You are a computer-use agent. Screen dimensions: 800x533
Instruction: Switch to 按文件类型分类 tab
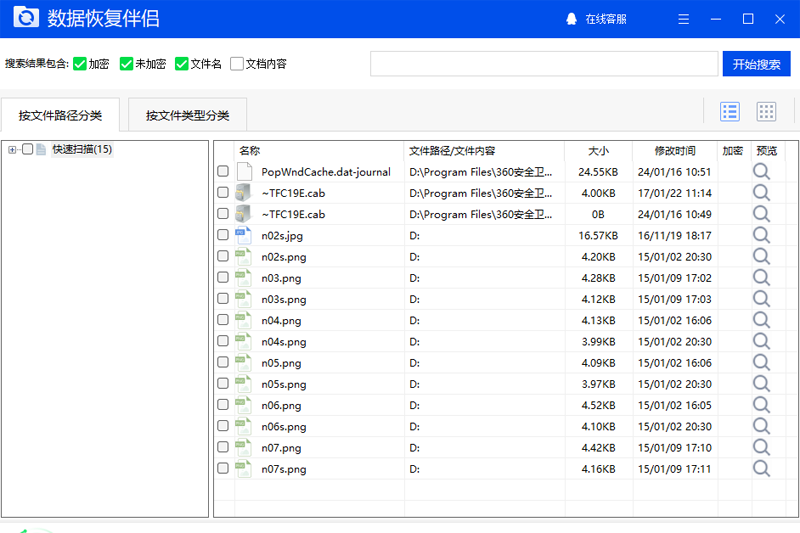[187, 115]
